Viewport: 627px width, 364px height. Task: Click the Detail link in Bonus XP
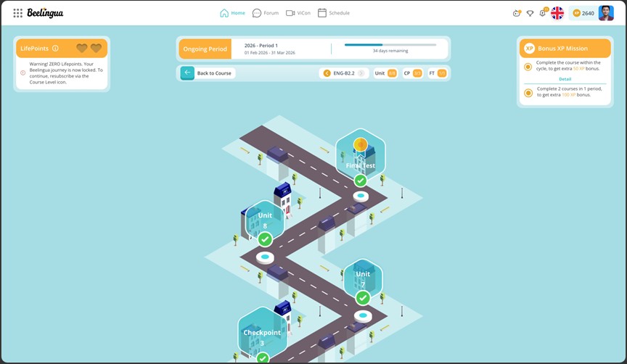click(x=565, y=79)
